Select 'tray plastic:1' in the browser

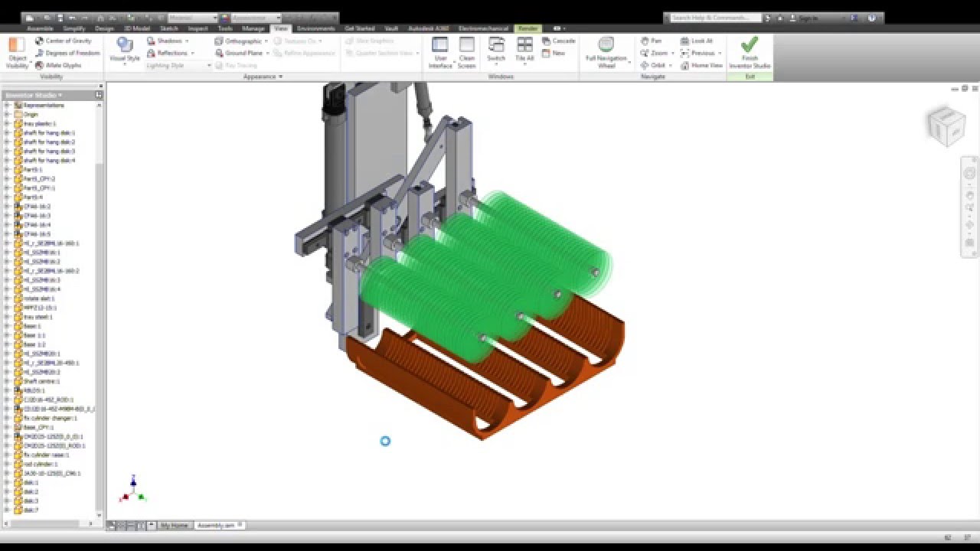(x=40, y=123)
